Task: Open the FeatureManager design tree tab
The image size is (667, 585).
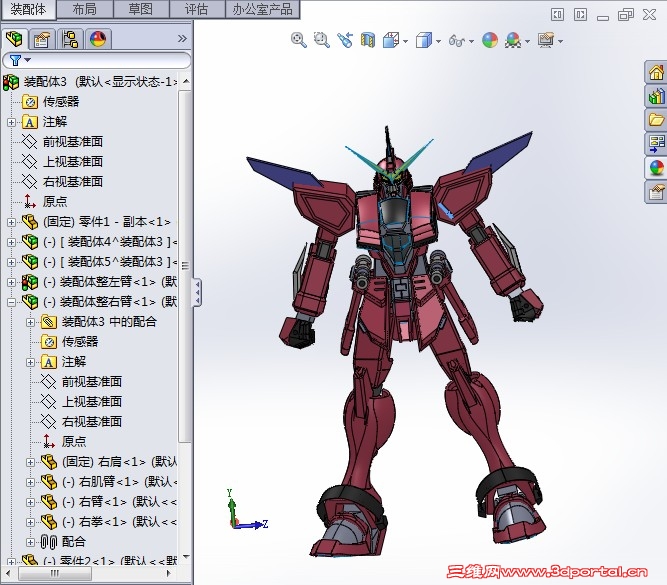Action: (x=15, y=39)
